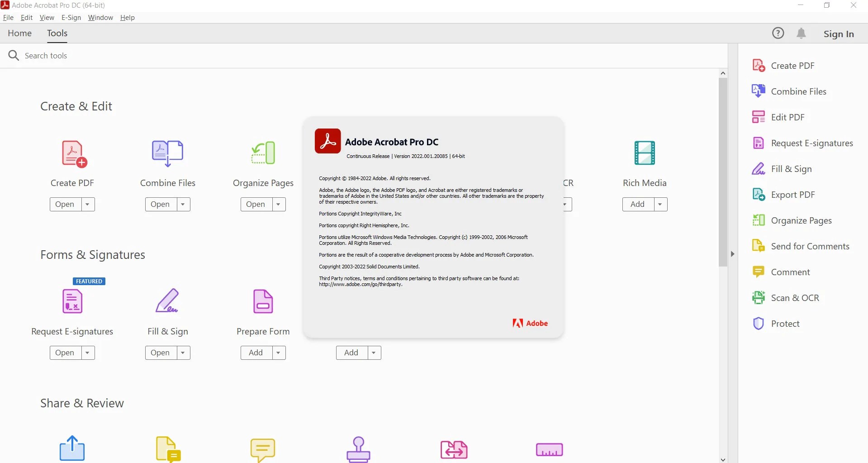
Task: Select Protect in the right sidebar
Action: pos(785,323)
